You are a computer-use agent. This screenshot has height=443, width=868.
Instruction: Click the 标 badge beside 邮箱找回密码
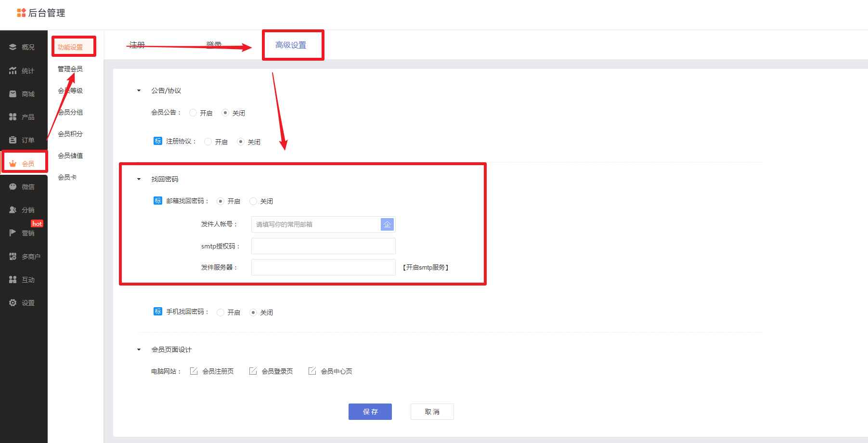[x=158, y=201]
